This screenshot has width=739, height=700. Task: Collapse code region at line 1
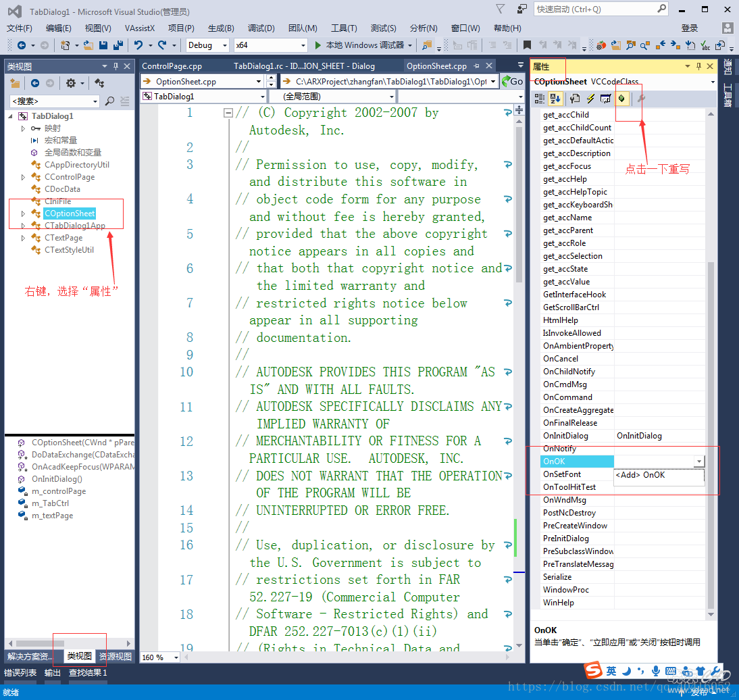[228, 113]
